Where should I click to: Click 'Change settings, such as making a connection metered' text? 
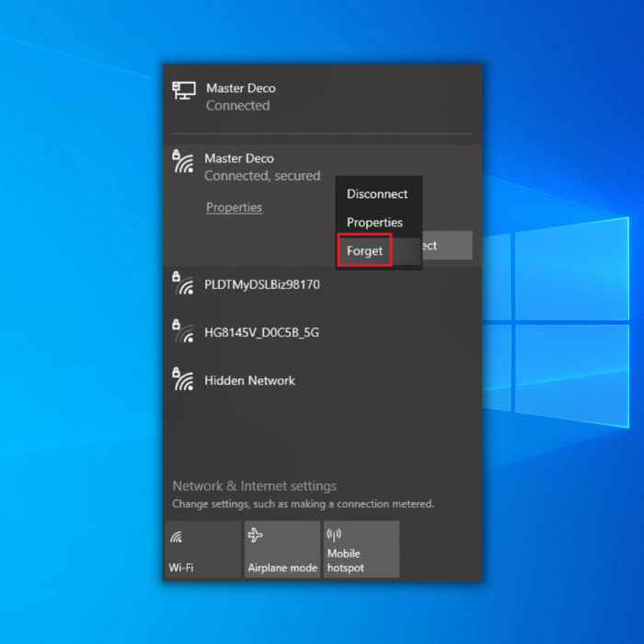303,504
